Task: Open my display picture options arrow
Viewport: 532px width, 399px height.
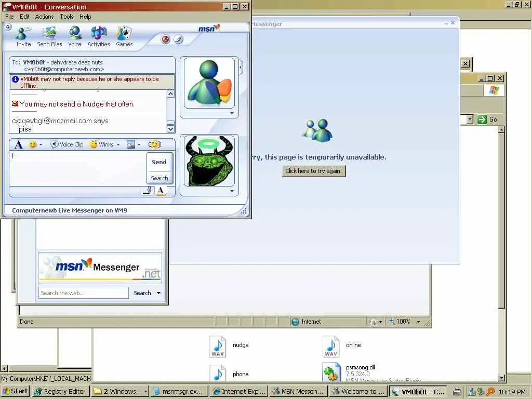Action: tap(232, 191)
